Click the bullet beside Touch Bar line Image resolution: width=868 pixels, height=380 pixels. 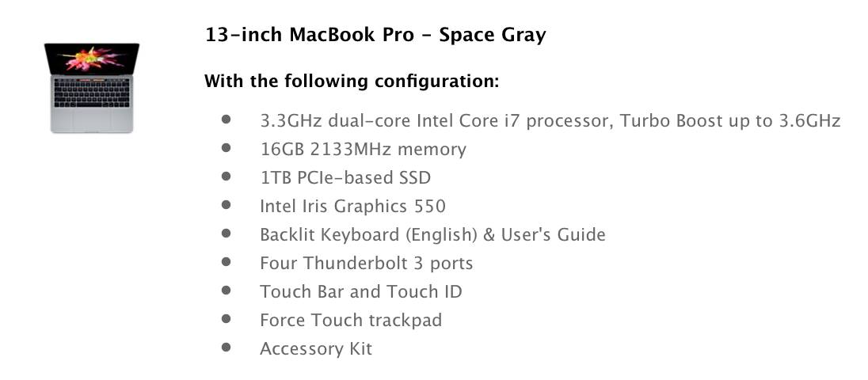click(226, 290)
